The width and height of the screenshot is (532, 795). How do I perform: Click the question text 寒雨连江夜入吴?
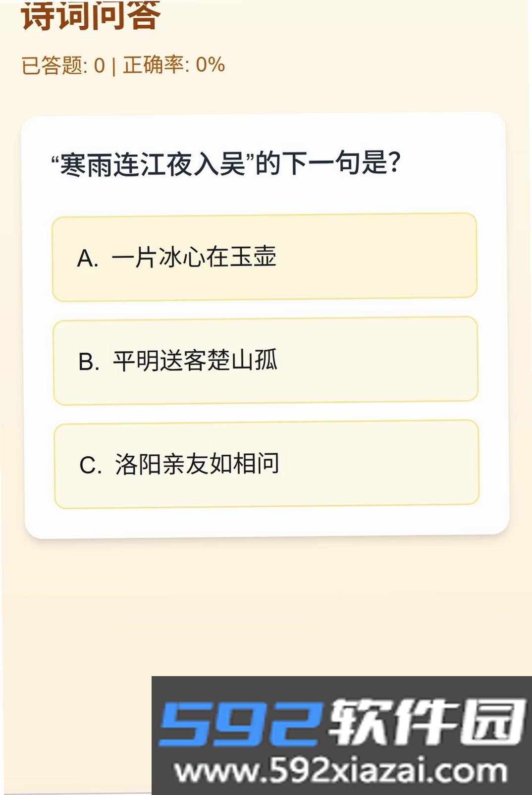click(x=153, y=164)
